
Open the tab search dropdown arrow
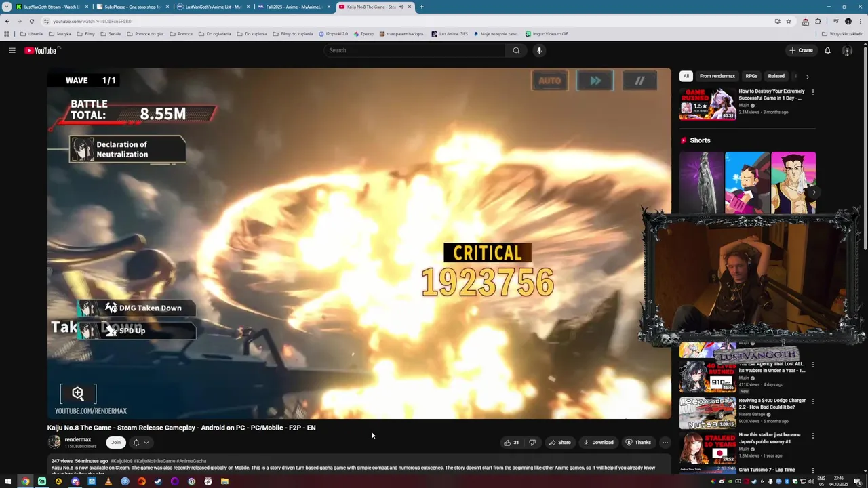click(x=6, y=7)
